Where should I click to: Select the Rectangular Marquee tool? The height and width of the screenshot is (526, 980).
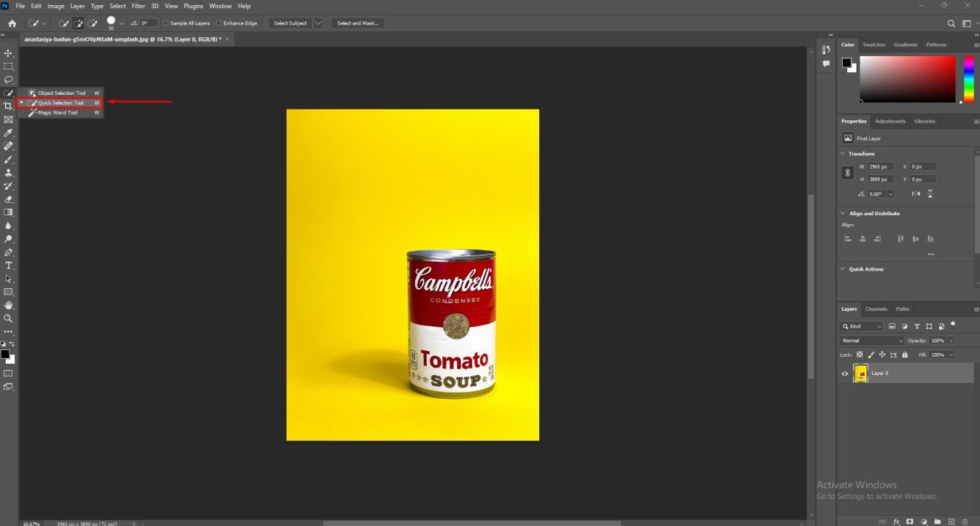tap(9, 66)
